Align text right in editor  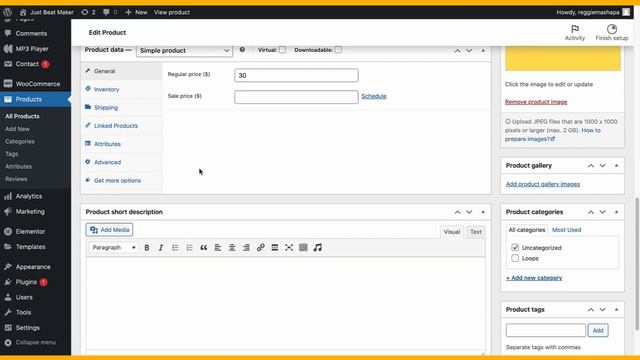pyautogui.click(x=246, y=247)
